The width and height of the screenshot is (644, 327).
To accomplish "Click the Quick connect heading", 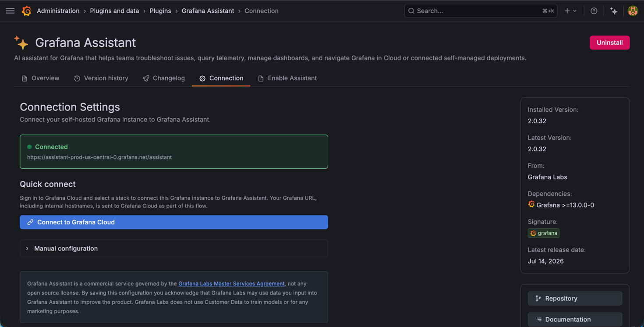I will point(48,184).
